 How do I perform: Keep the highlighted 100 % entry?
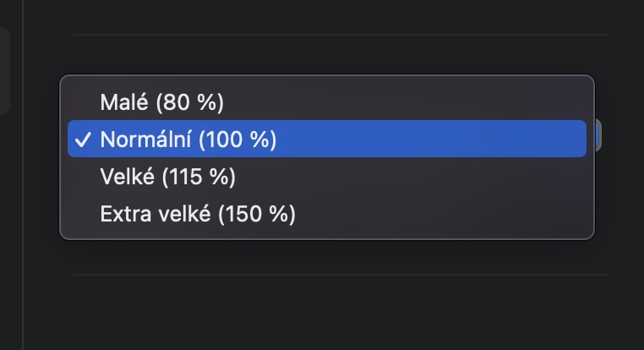tap(338, 139)
